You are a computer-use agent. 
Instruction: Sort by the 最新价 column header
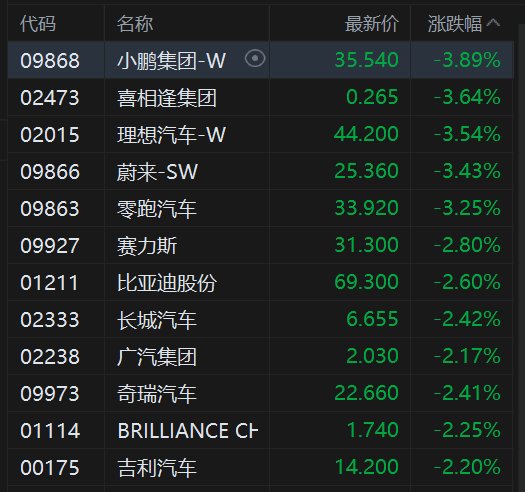(372, 24)
